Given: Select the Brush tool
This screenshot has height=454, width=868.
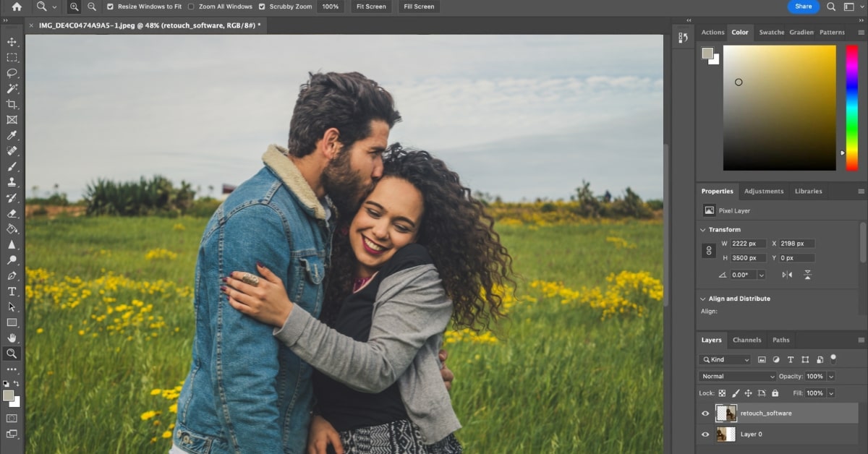Looking at the screenshot, I should tap(12, 166).
